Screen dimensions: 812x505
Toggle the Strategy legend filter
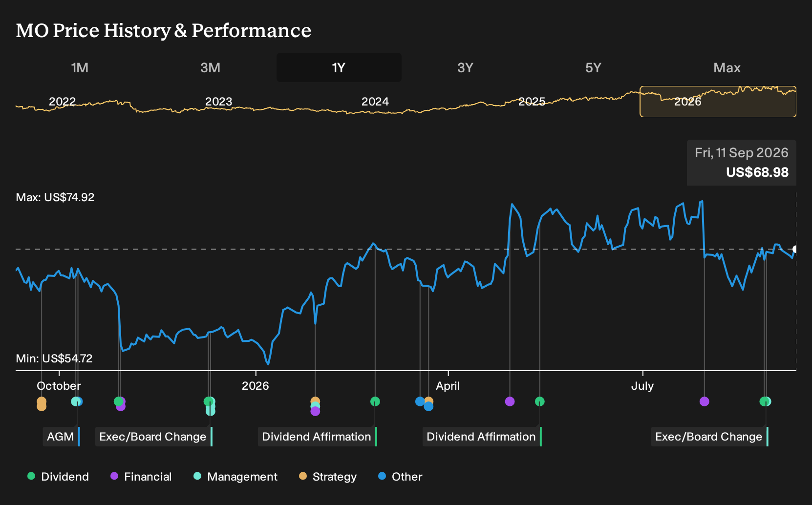click(328, 477)
